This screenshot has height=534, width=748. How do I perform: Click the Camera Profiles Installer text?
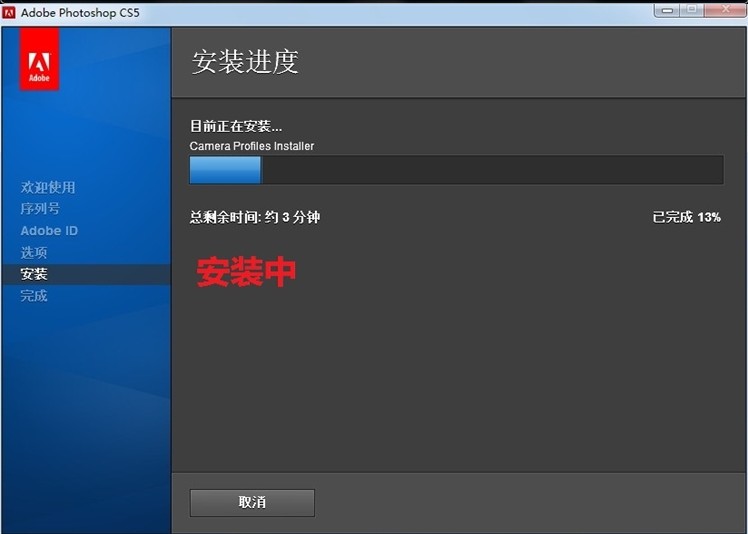point(252,146)
